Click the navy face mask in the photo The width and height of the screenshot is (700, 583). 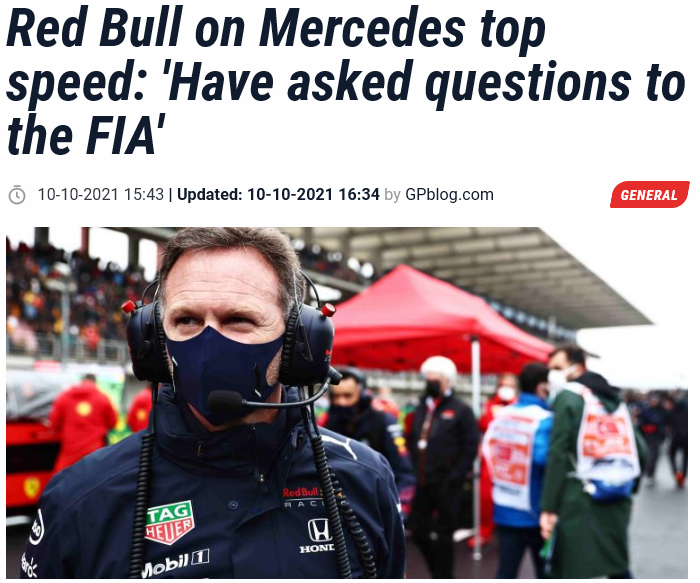pyautogui.click(x=223, y=374)
